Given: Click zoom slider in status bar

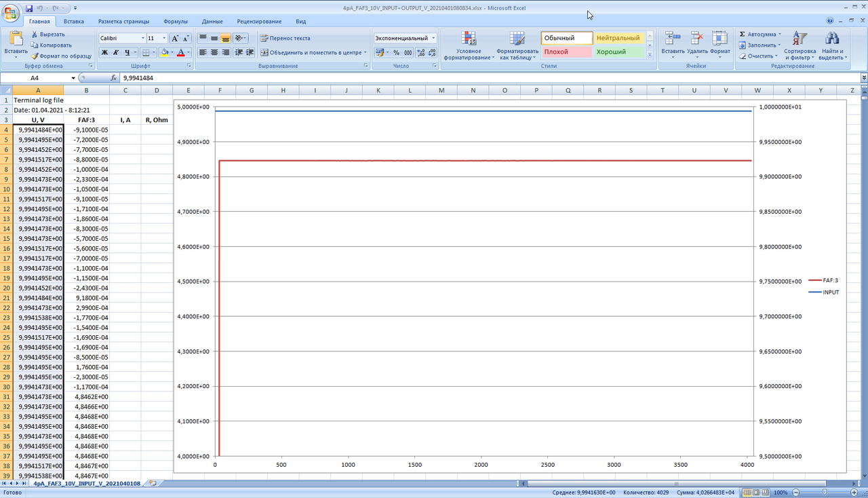Looking at the screenshot, I should point(825,492).
